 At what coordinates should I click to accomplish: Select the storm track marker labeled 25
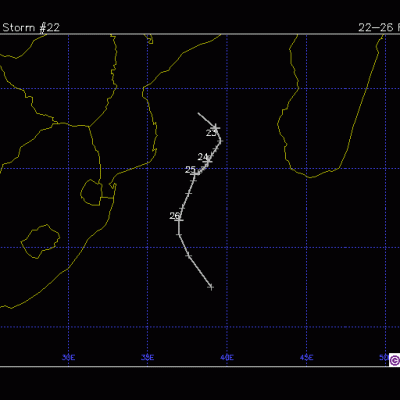click(195, 173)
